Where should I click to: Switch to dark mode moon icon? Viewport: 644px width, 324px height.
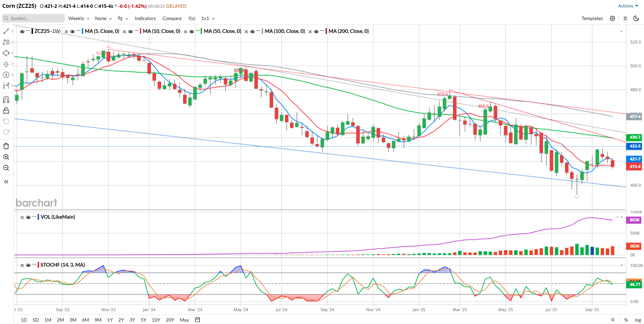pos(636,18)
